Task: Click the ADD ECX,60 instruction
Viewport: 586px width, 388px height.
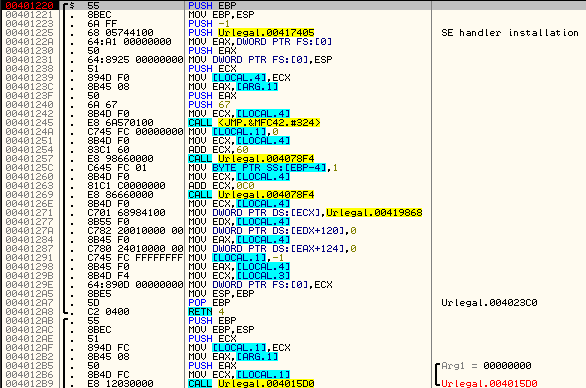Action: tap(218, 150)
